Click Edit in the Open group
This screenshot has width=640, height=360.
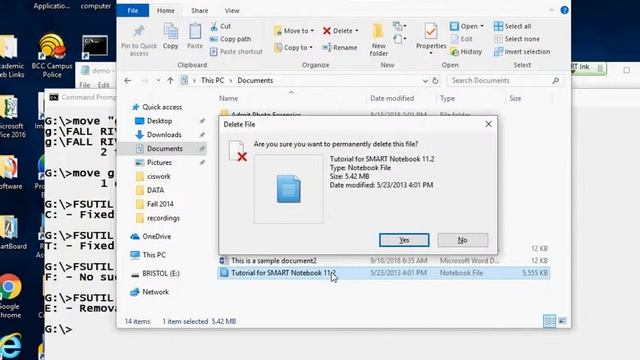[462, 39]
